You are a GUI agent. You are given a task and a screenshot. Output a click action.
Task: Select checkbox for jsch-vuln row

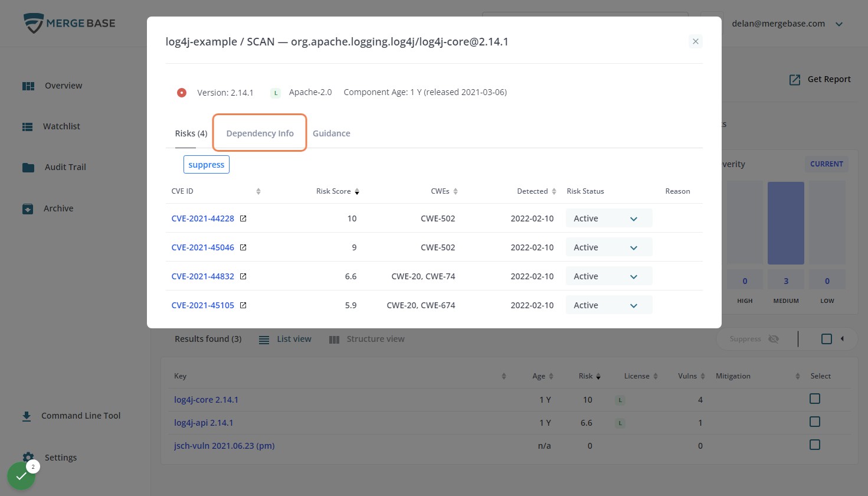(815, 445)
